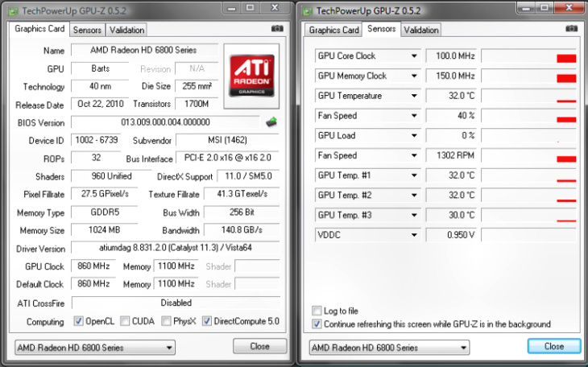Open the GPU Memory Clock sensor dropdown

[414, 76]
